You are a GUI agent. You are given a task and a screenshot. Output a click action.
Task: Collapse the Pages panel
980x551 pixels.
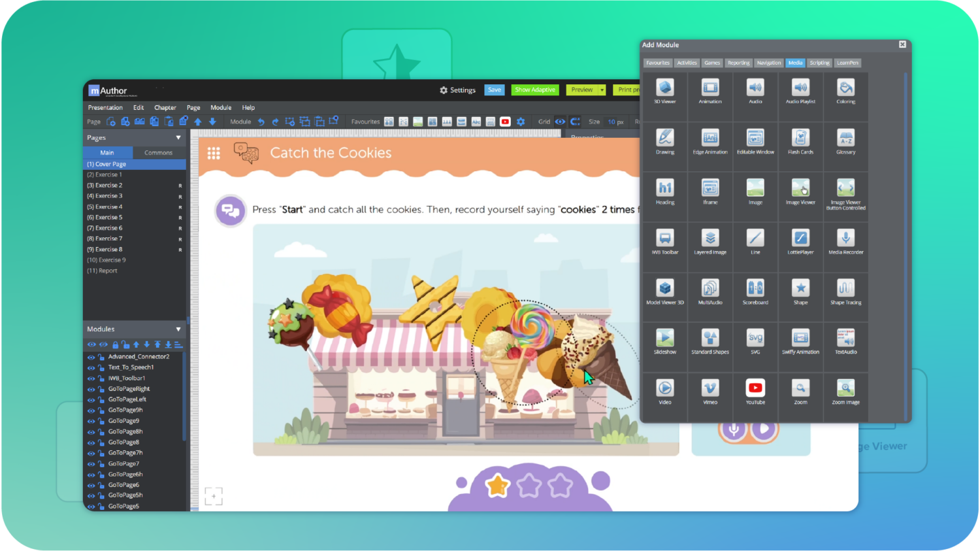177,138
